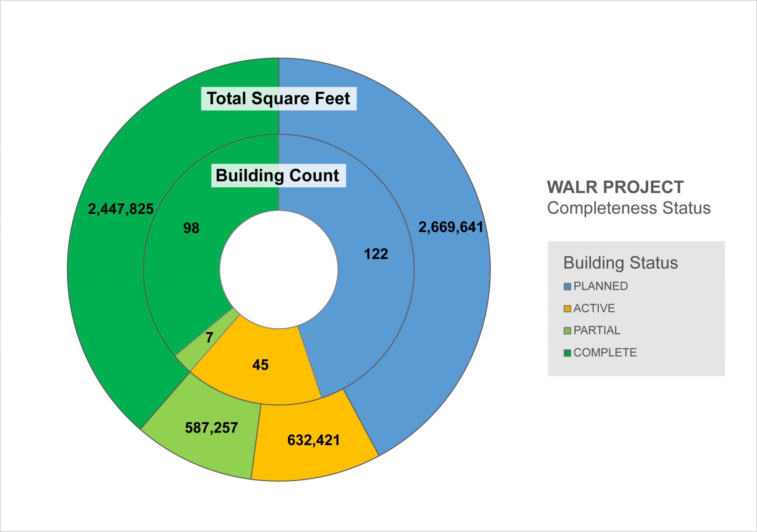Click the 122 planned building count segment
This screenshot has width=757, height=532.
coord(376,254)
